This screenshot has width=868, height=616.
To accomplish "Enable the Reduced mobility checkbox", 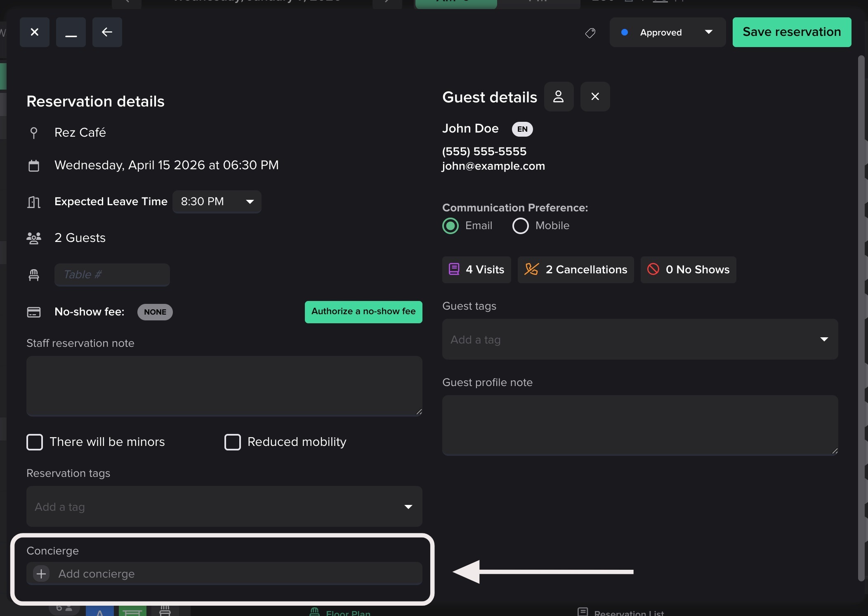I will [x=233, y=442].
